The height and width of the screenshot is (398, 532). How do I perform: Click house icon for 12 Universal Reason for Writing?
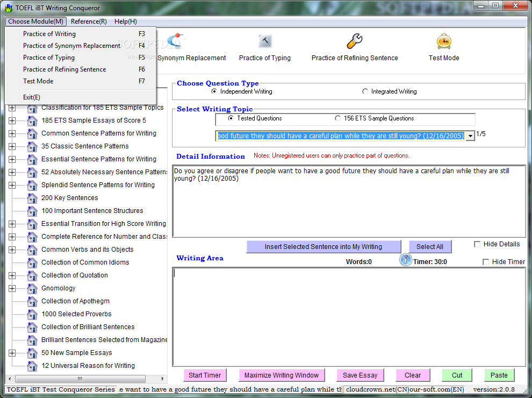[32, 366]
